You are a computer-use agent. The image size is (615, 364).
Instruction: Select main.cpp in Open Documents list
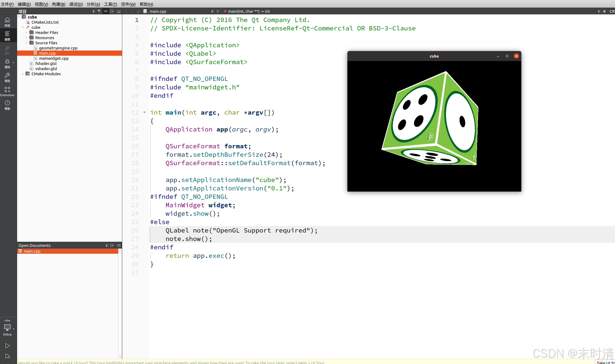point(68,251)
